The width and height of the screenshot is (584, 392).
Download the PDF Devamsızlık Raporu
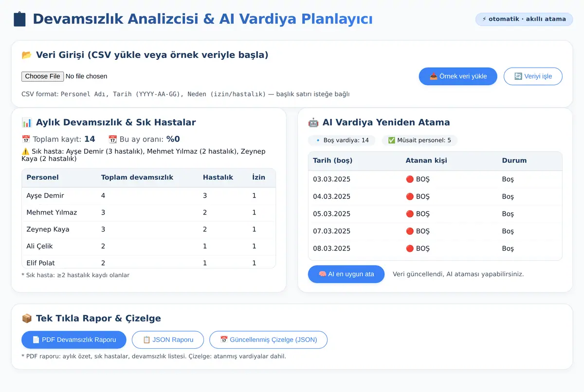point(74,340)
